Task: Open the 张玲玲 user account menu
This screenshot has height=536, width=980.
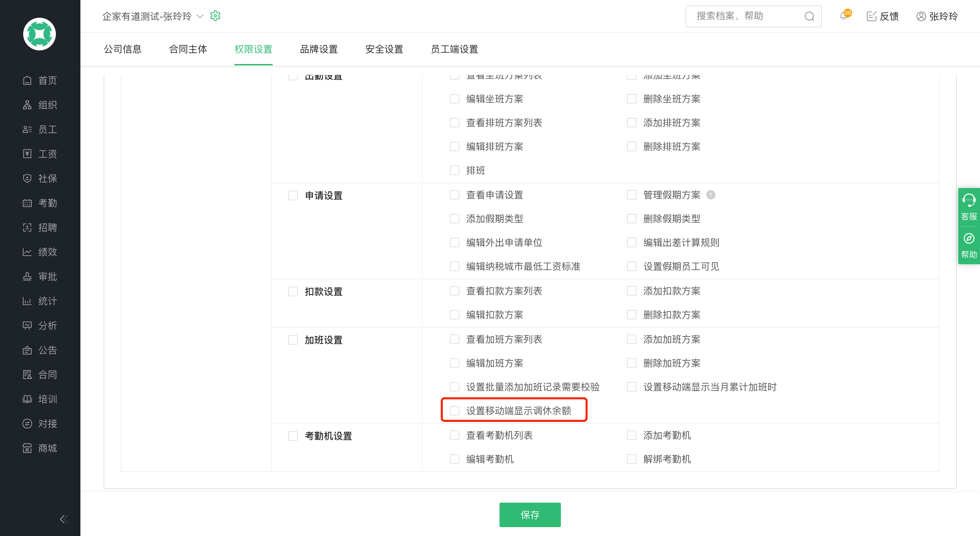Action: tap(937, 16)
